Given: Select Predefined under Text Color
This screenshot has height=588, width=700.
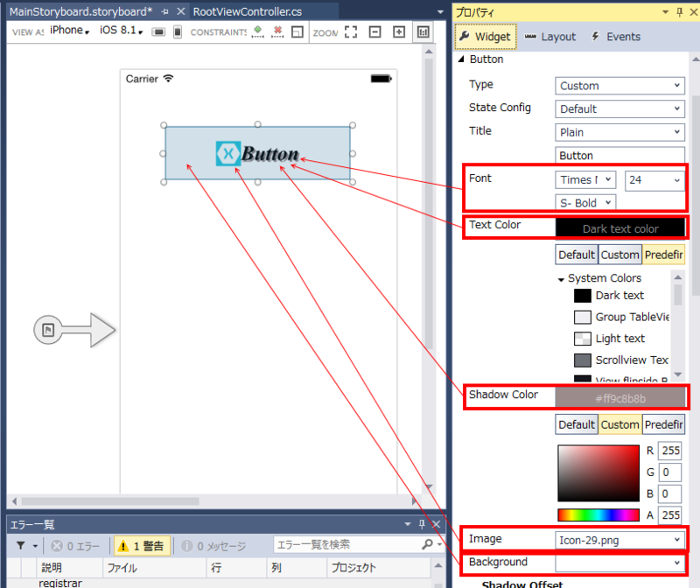Looking at the screenshot, I should point(663,255).
